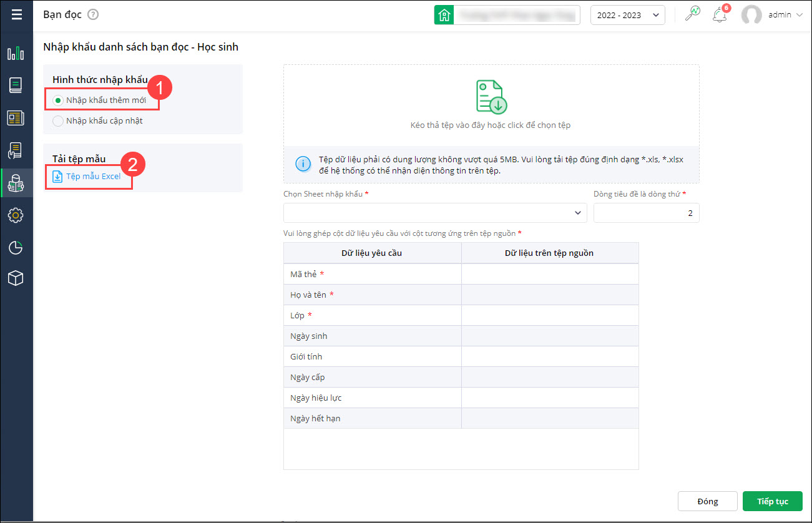812x523 pixels.
Task: Open the dashboard chart icon in sidebar
Action: pyautogui.click(x=16, y=53)
